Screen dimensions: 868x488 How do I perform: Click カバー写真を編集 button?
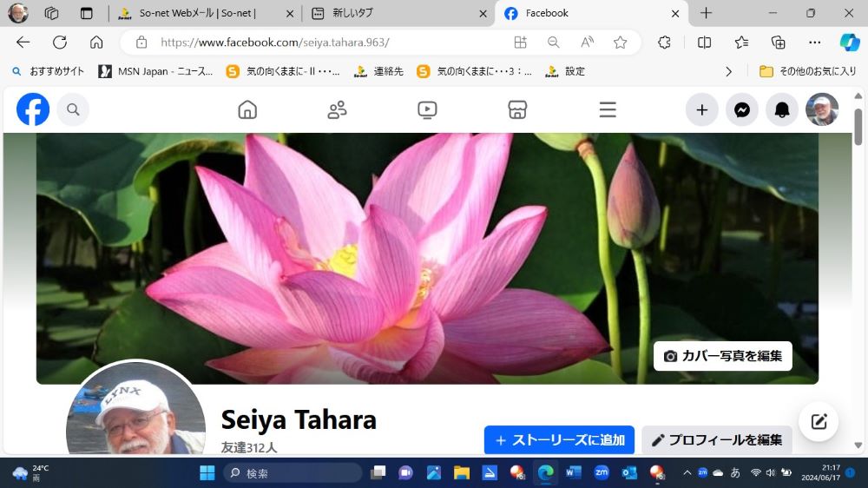point(722,356)
